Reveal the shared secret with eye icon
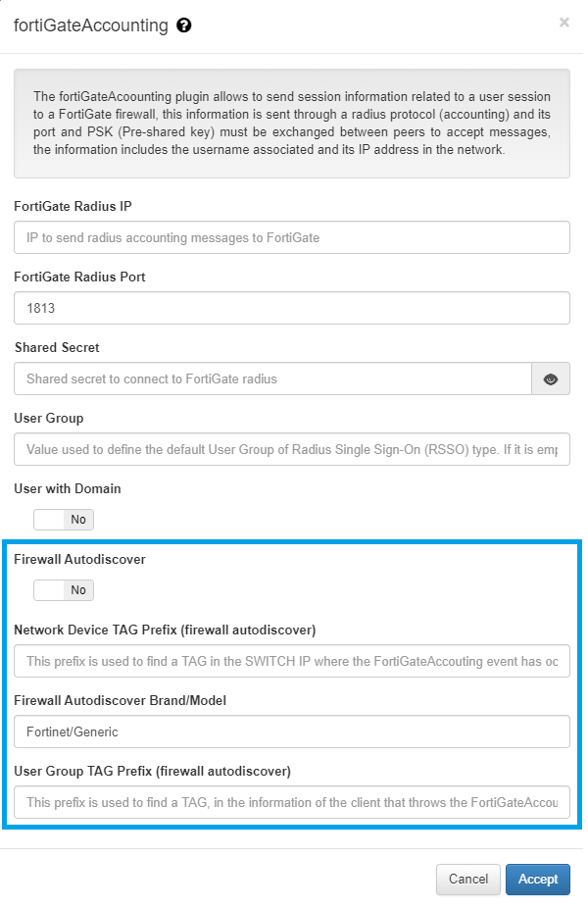The height and width of the screenshot is (908, 588). [x=551, y=378]
